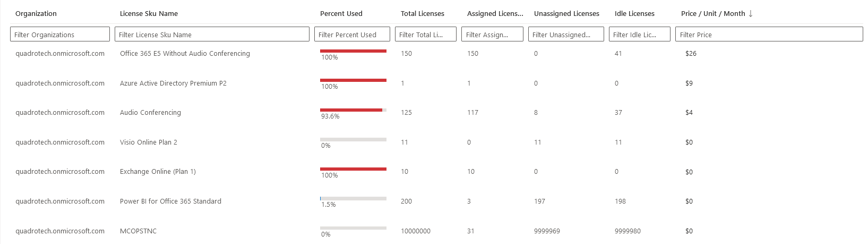Image resolution: width=868 pixels, height=244 pixels.
Task: Click the 93.6% usage bar for Audio Conferencing
Action: coord(353,110)
